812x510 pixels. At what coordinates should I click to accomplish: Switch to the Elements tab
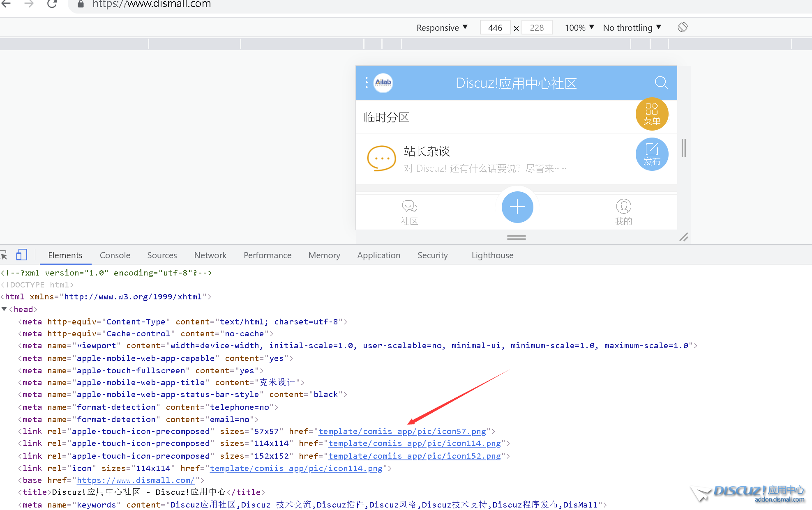tap(65, 255)
